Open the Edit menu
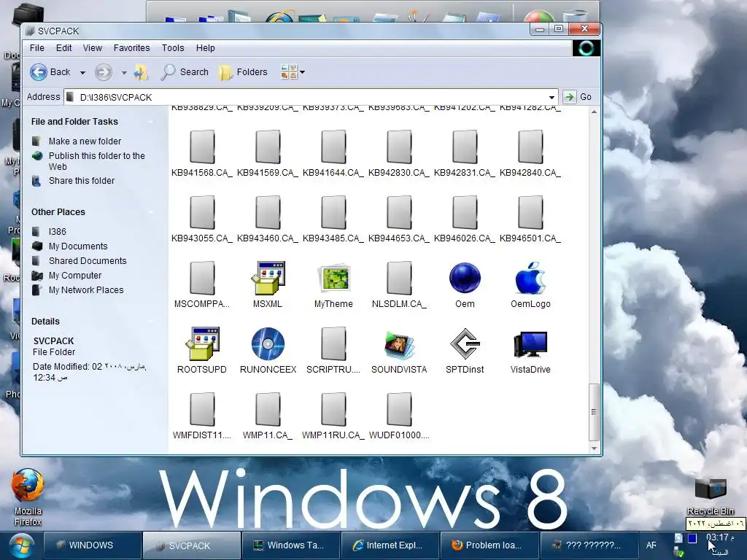This screenshot has width=747, height=560. click(64, 48)
